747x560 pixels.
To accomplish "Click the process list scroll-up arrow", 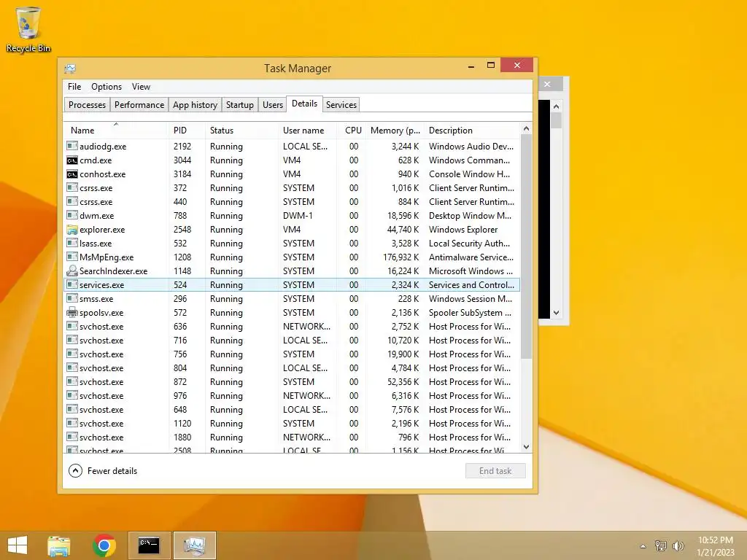I will 526,128.
